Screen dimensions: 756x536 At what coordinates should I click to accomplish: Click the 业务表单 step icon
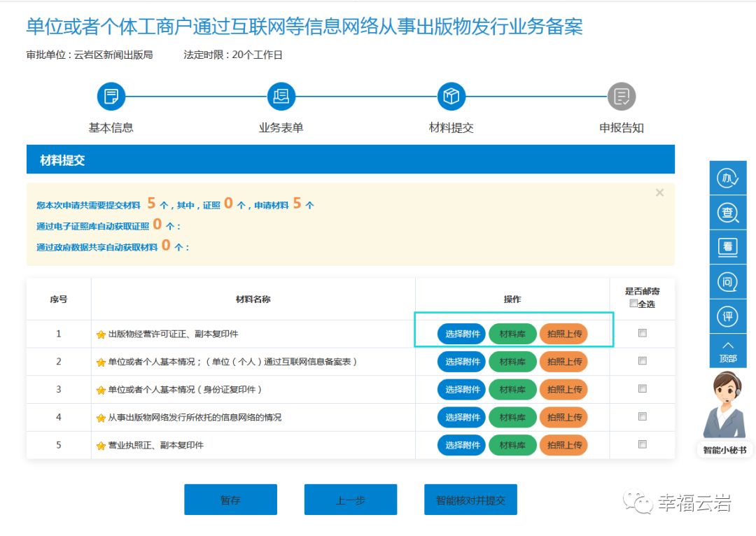[x=281, y=97]
